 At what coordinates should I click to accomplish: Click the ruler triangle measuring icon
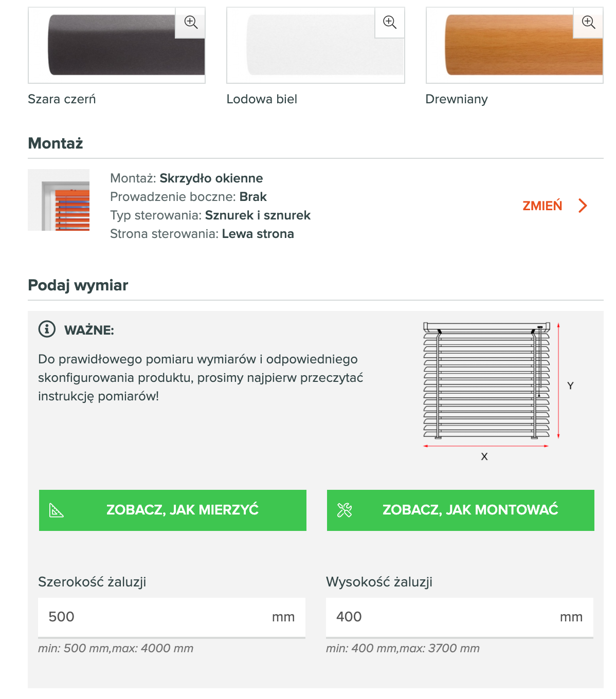click(x=57, y=510)
